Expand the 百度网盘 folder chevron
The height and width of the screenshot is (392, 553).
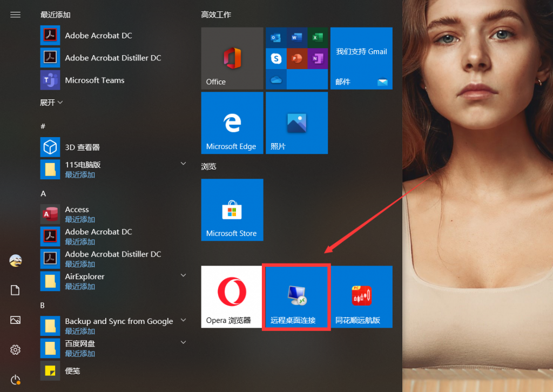point(183,342)
